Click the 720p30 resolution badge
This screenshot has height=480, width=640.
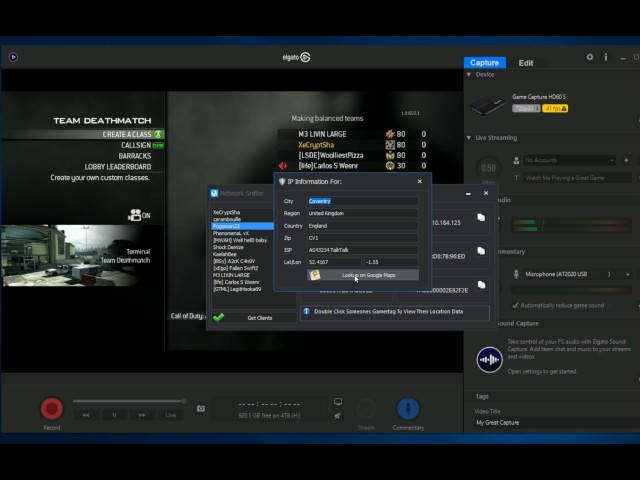526,109
